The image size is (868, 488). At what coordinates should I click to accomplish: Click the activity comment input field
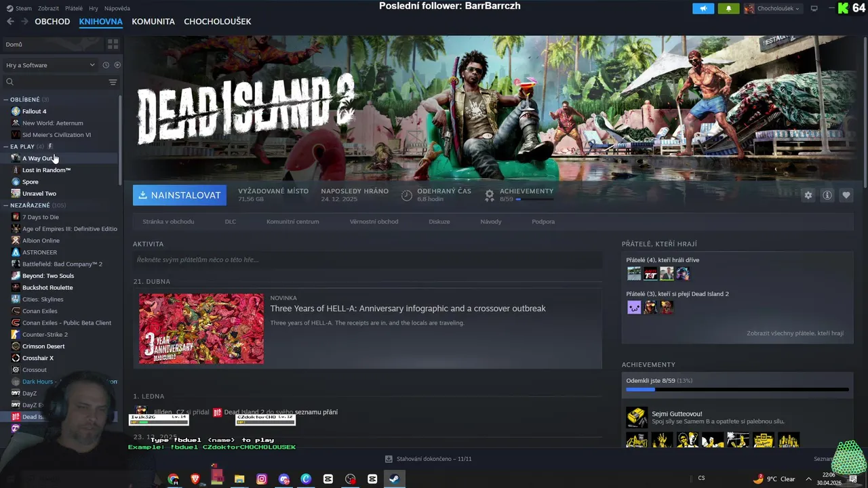pos(368,260)
